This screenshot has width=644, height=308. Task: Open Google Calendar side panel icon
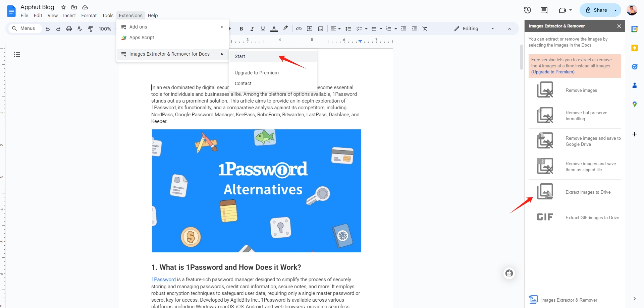click(635, 29)
